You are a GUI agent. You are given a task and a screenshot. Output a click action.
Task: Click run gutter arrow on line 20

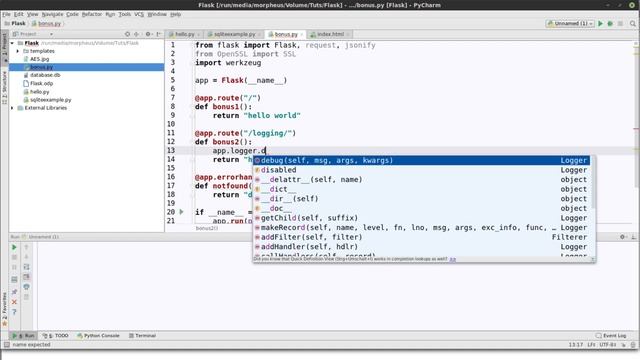pos(182,212)
